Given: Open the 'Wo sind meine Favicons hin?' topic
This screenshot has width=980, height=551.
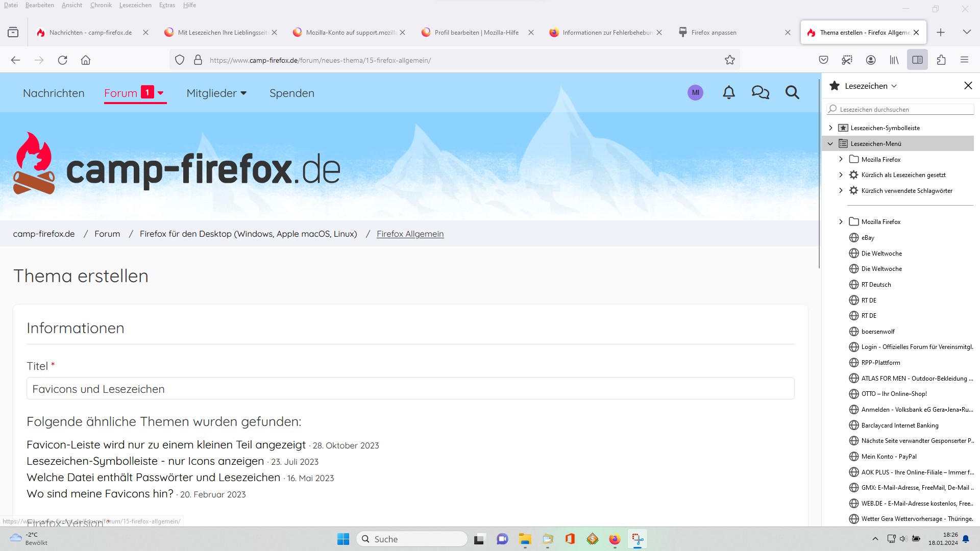Looking at the screenshot, I should tap(100, 494).
